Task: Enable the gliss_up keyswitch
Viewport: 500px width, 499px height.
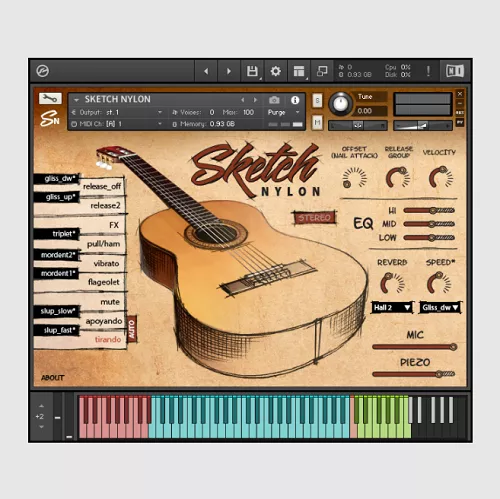Action: pyautogui.click(x=57, y=197)
